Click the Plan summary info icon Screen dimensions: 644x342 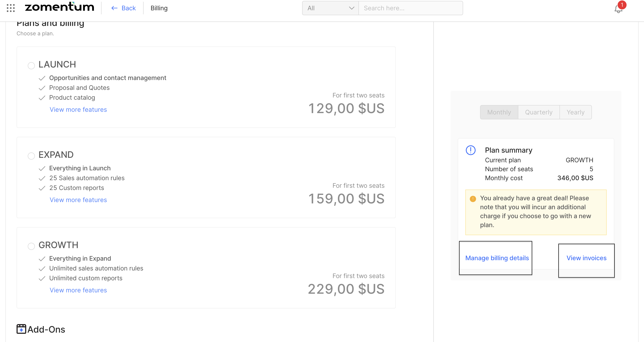tap(470, 150)
